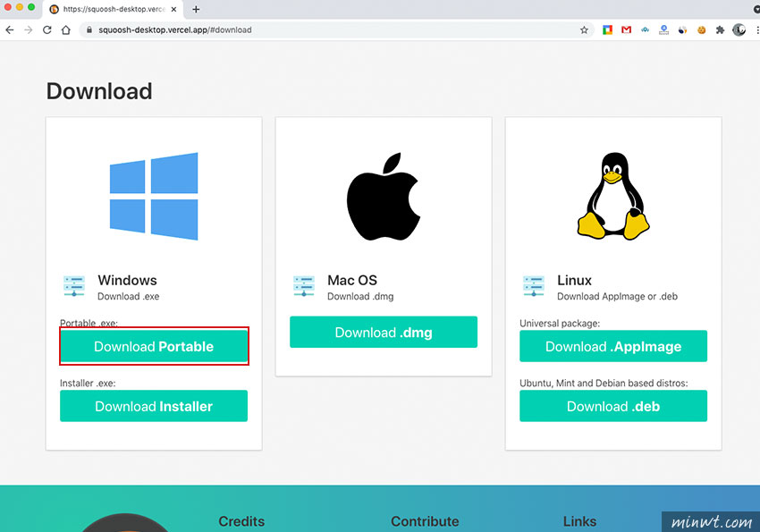
Task: Click the Contribute footer heading
Action: point(425,521)
